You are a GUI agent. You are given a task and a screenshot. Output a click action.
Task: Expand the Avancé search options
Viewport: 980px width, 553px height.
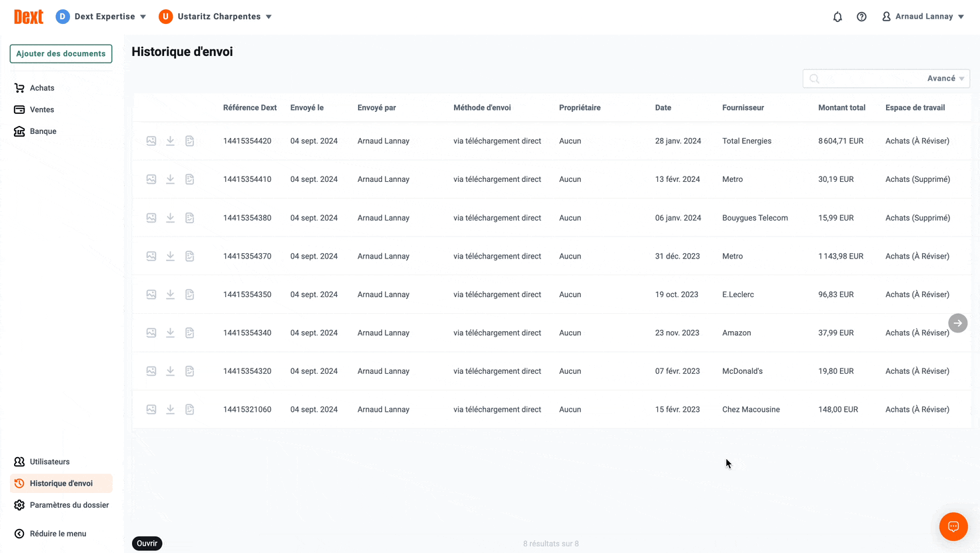[x=945, y=79]
